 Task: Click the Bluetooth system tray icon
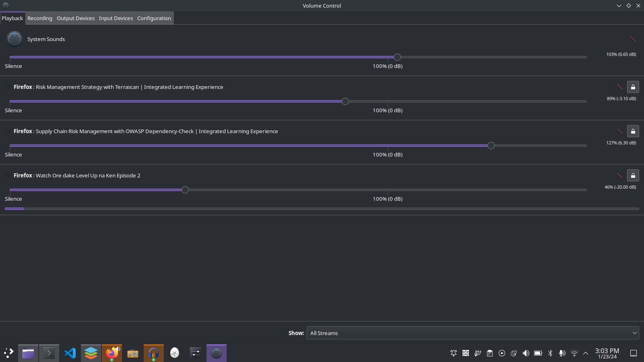pos(550,353)
